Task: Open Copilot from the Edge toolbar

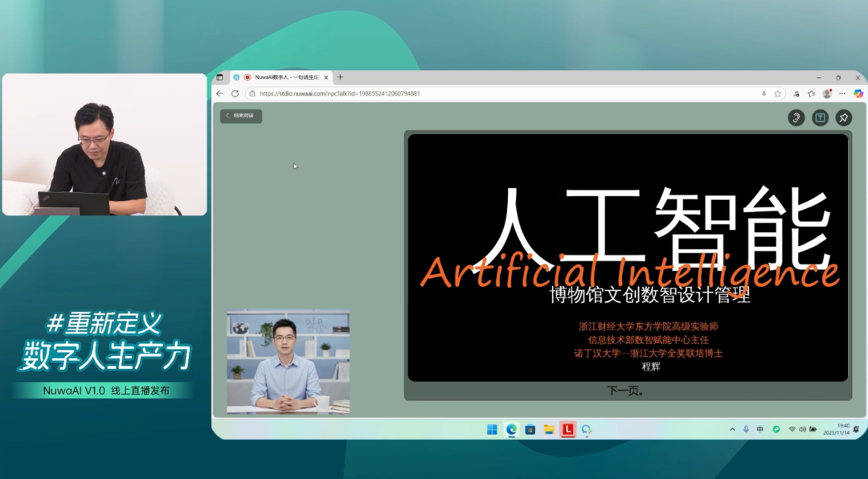Action: (x=858, y=94)
